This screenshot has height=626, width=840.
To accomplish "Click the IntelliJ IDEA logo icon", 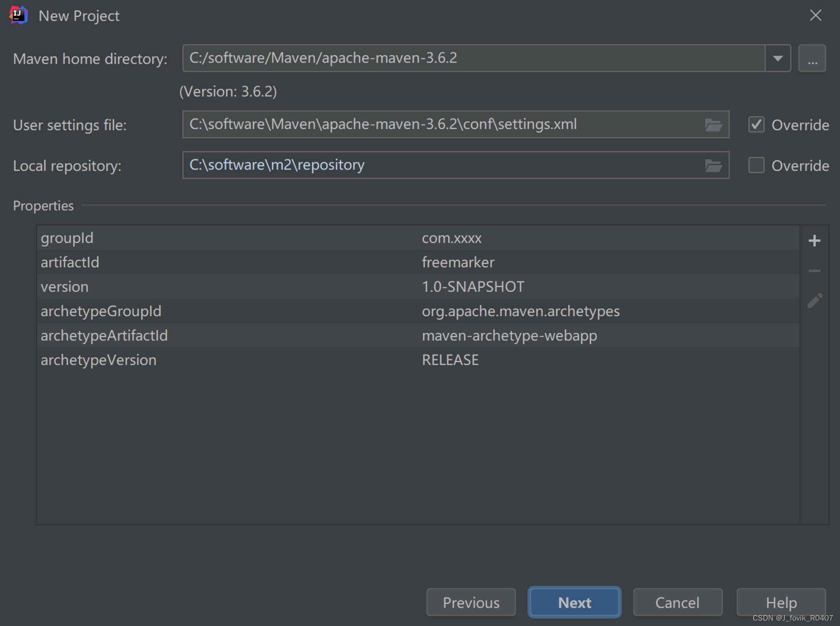I will tap(18, 15).
